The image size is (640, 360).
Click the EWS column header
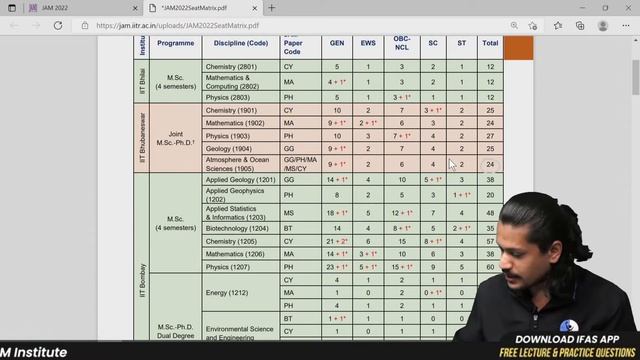click(x=368, y=43)
